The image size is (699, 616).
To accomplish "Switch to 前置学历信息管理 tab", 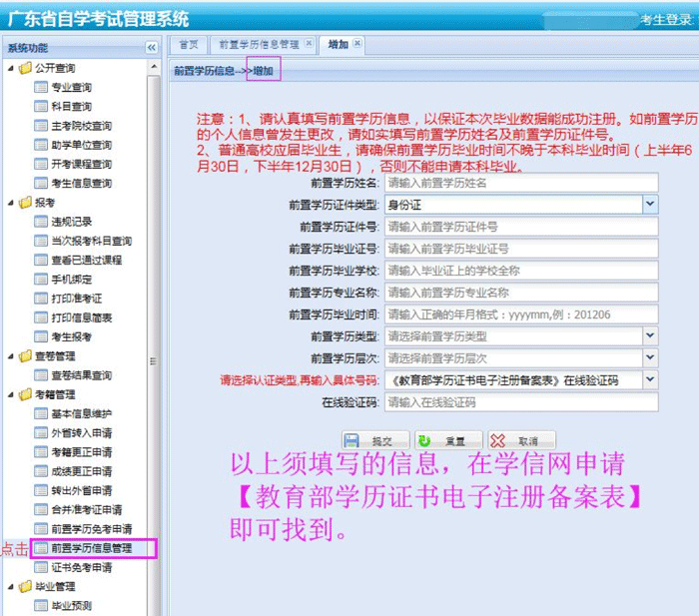I will [x=258, y=45].
